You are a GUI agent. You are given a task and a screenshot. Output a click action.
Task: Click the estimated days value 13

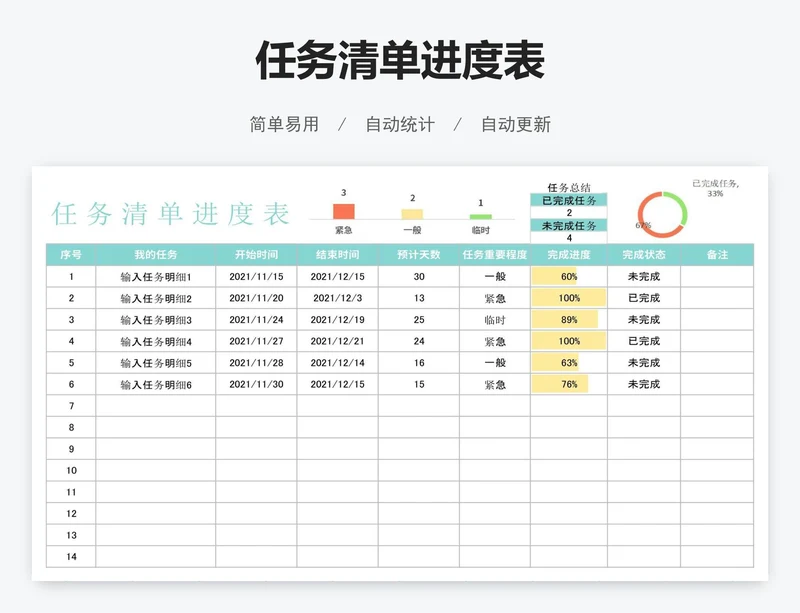click(x=419, y=298)
